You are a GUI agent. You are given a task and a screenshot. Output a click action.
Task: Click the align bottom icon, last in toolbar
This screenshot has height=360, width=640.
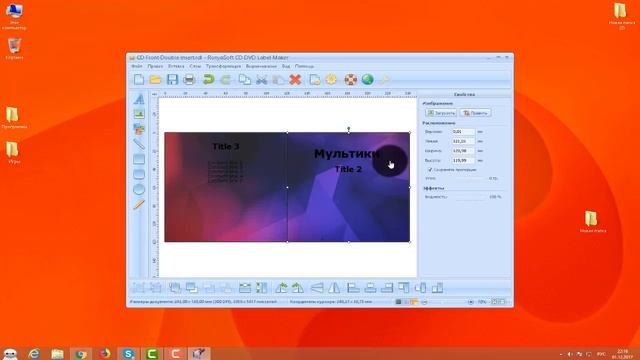pyautogui.click(x=437, y=288)
